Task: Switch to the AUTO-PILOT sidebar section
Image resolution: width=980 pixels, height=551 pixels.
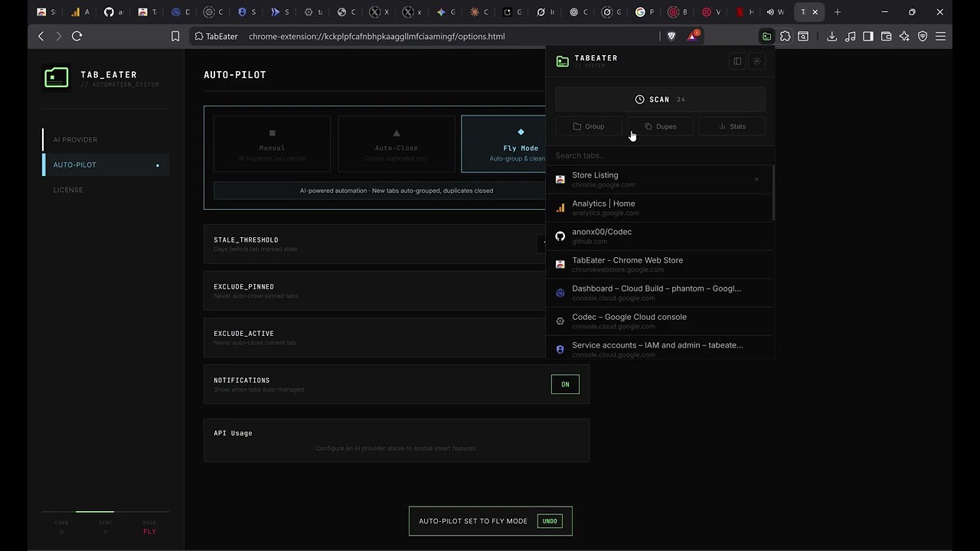Action: 106,165
